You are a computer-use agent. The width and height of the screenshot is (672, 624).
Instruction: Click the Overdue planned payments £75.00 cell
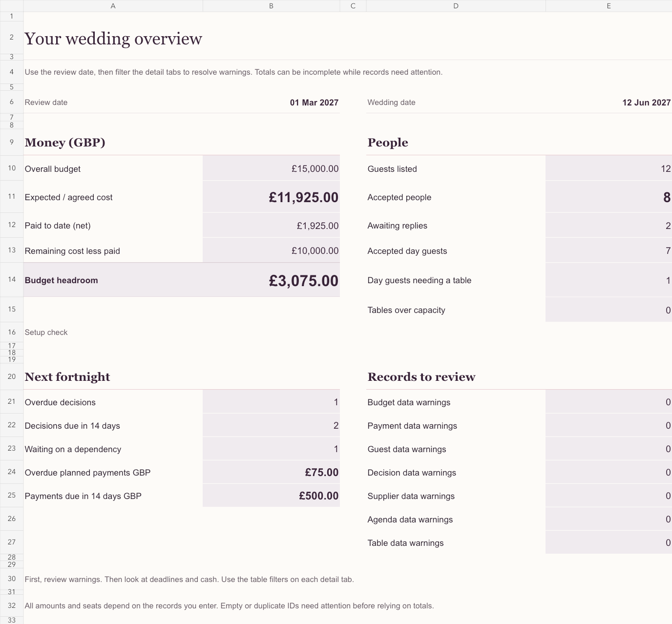[x=271, y=472]
